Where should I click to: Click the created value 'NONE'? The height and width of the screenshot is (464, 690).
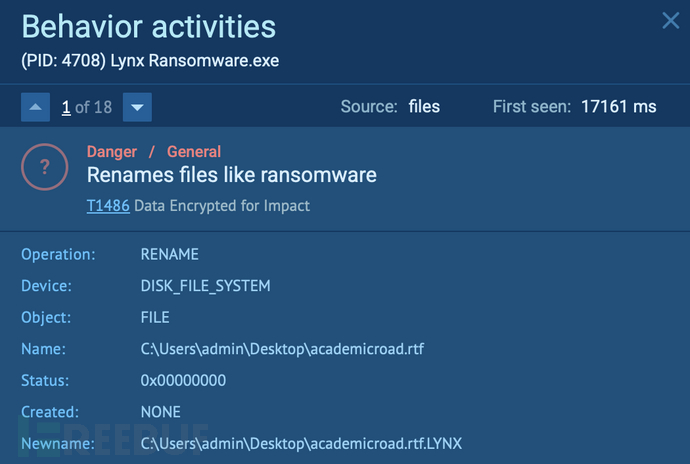[x=162, y=411]
